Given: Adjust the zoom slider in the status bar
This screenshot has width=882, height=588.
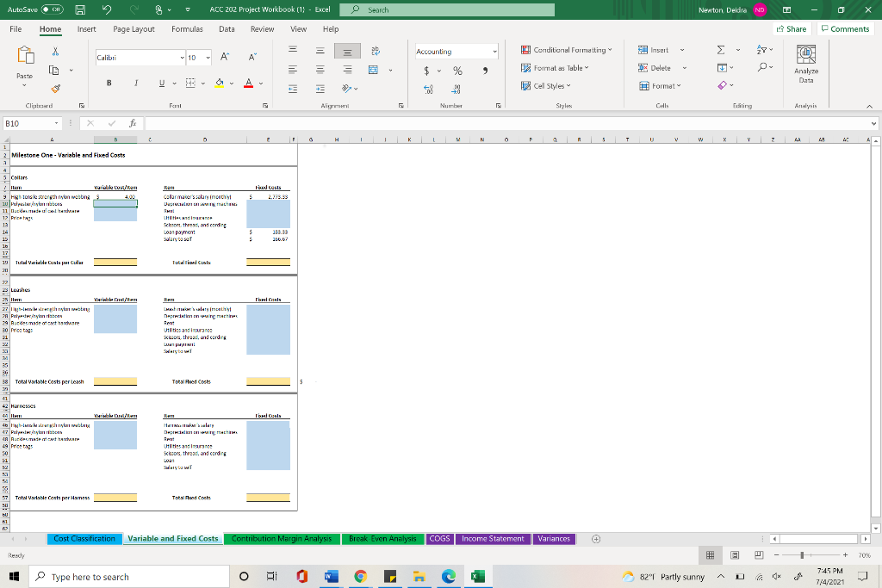Looking at the screenshot, I should click(x=802, y=554).
